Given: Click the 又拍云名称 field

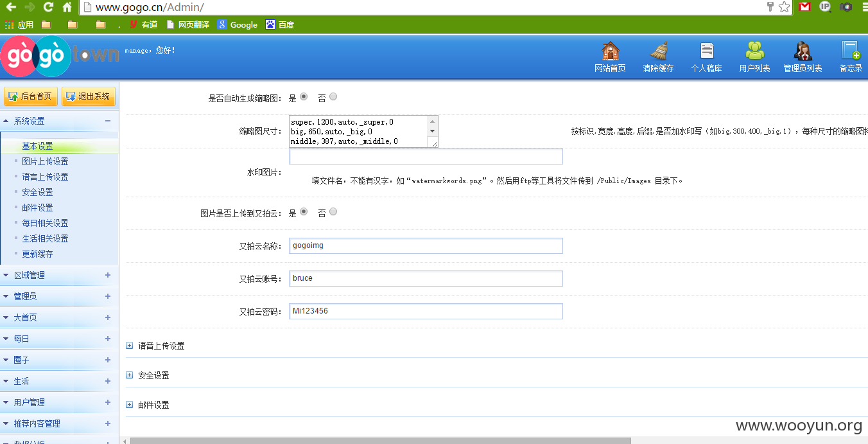Looking at the screenshot, I should [426, 245].
